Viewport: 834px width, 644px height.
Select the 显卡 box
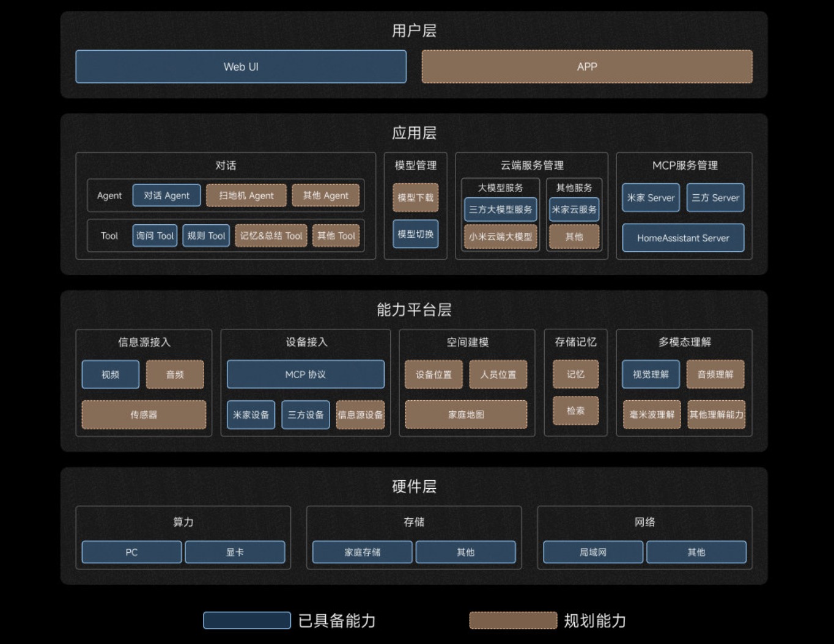235,552
